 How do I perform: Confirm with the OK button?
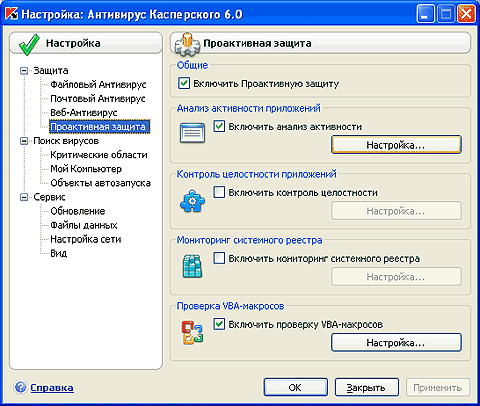pos(295,387)
